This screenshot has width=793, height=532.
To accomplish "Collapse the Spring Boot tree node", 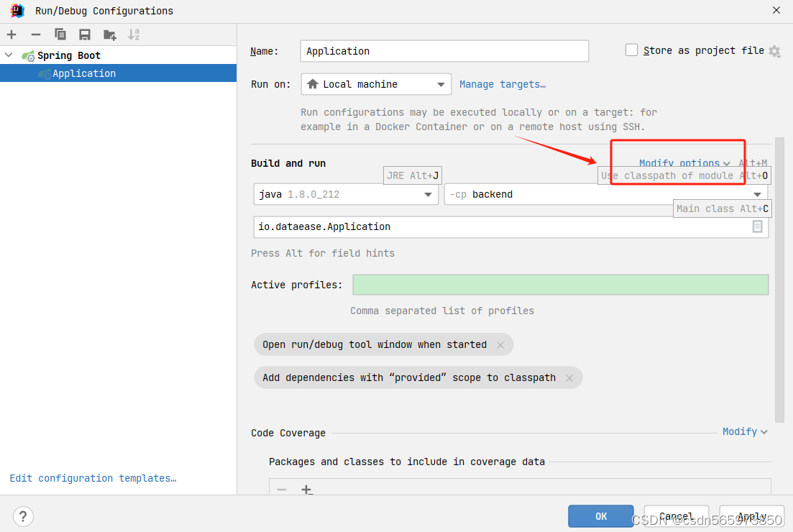I will pos(8,55).
